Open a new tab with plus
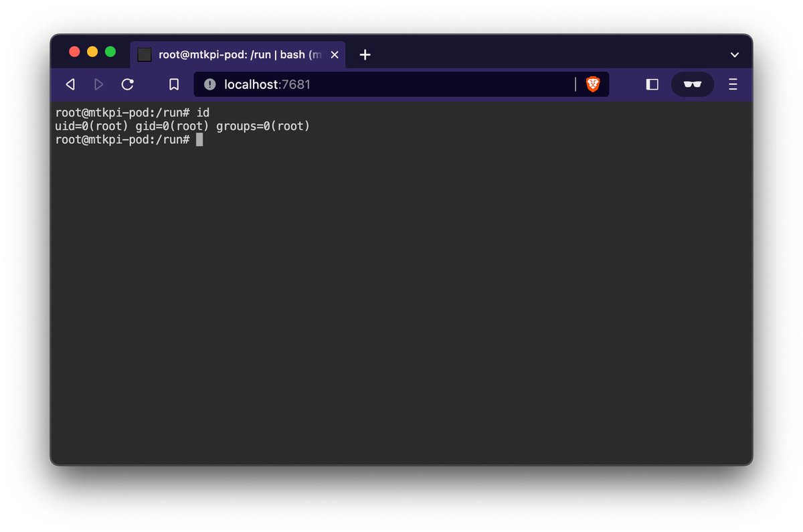The height and width of the screenshot is (532, 803). tap(365, 55)
